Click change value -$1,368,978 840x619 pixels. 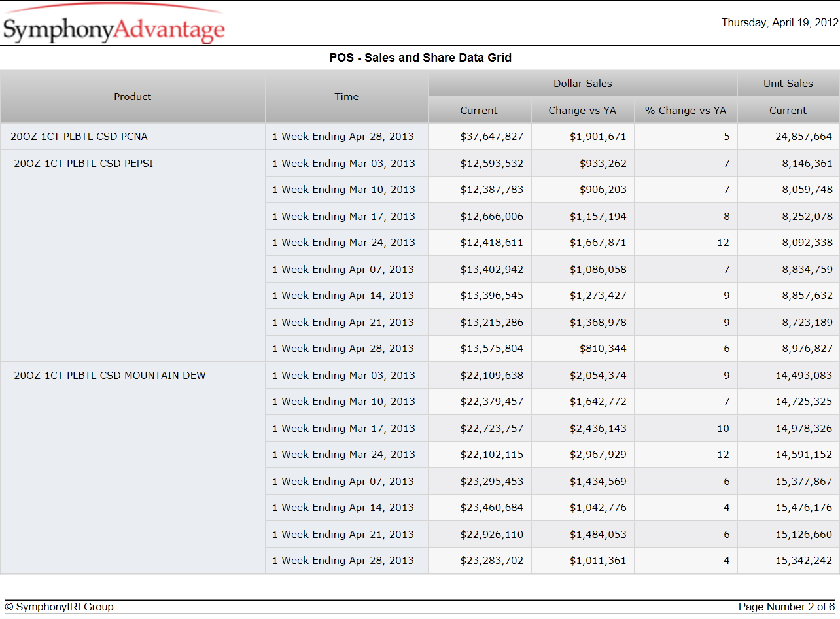coord(595,323)
